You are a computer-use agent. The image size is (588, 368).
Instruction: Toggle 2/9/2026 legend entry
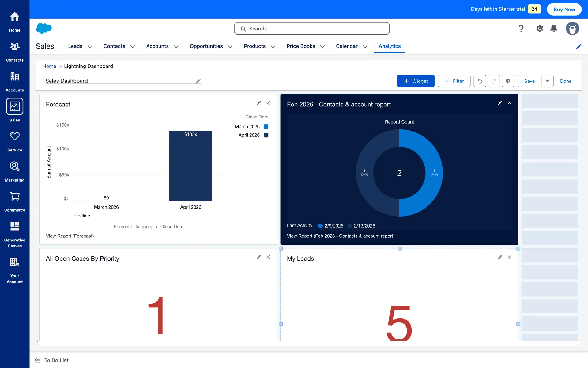coord(331,226)
